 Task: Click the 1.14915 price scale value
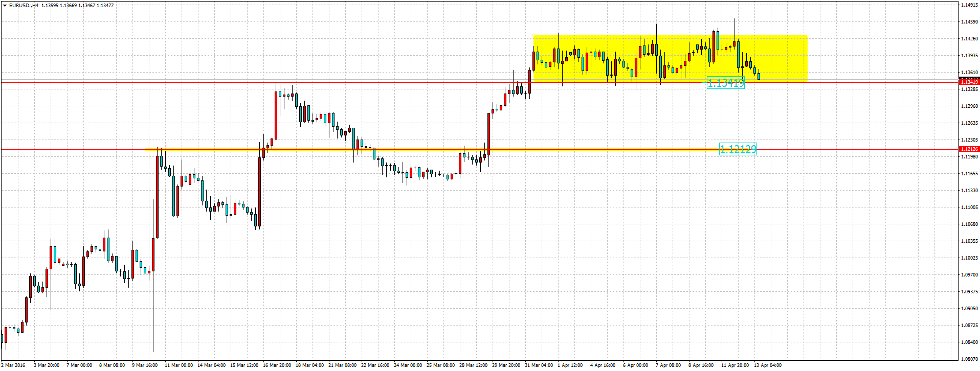click(x=968, y=5)
